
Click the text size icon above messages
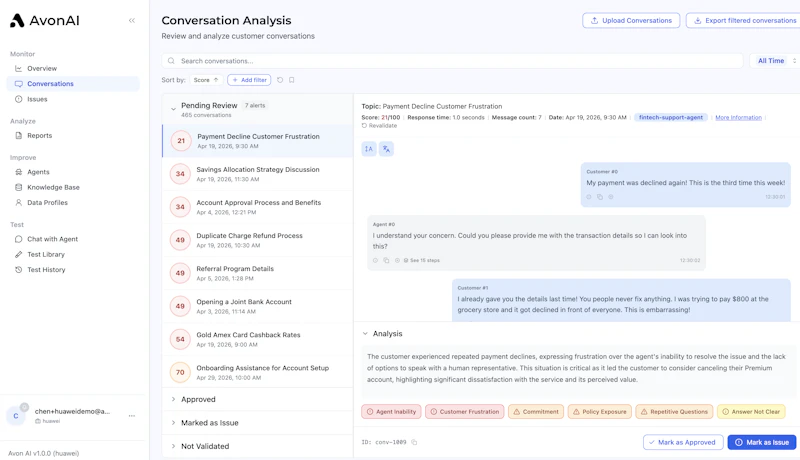click(369, 149)
